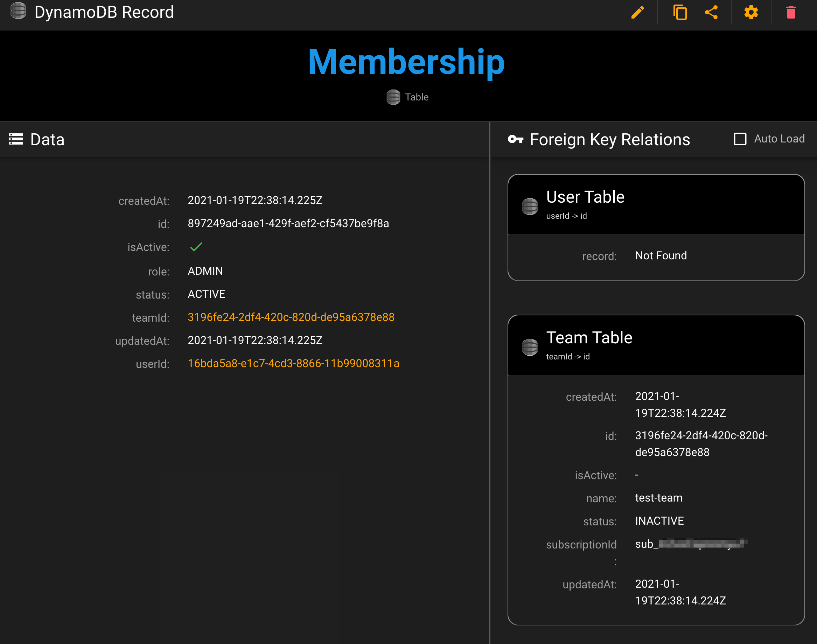This screenshot has width=817, height=644.
Task: Click the green isActive checkmark
Action: coord(196,247)
